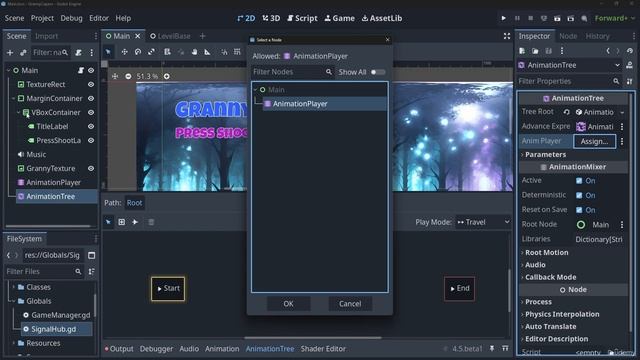Image resolution: width=640 pixels, height=360 pixels.
Task: Toggle Show All switch in dialog
Action: click(378, 72)
